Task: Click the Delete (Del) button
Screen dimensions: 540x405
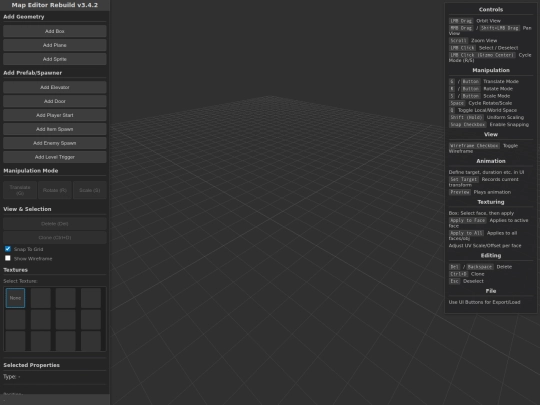Action: coord(55,224)
